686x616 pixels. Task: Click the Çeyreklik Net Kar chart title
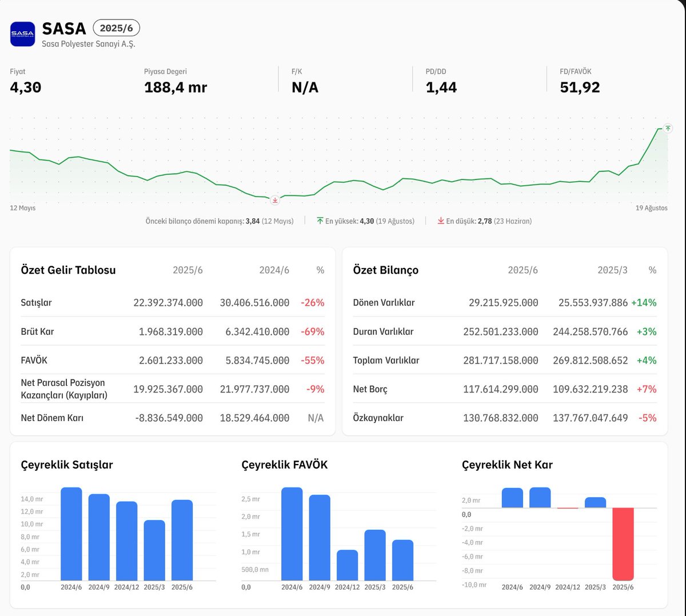pyautogui.click(x=507, y=465)
